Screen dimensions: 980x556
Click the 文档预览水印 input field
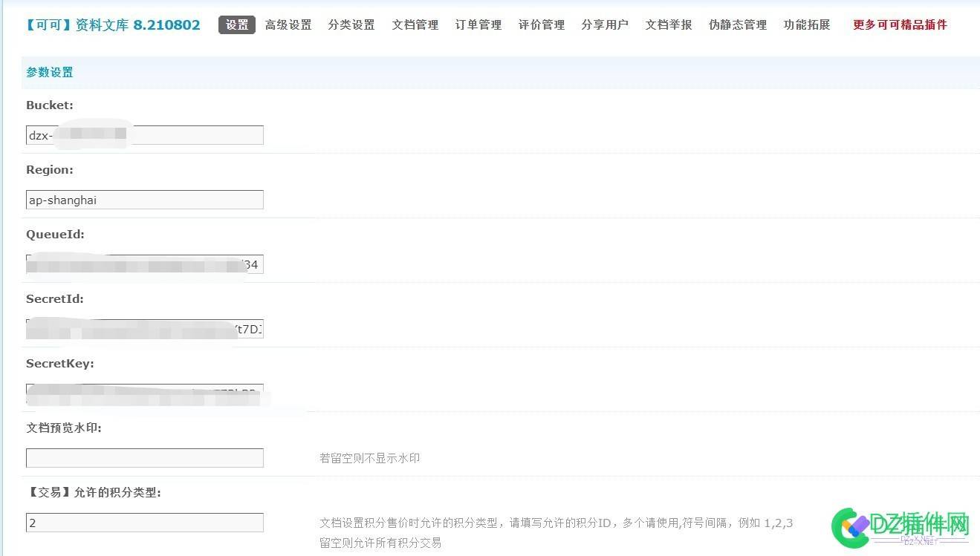[x=144, y=457]
